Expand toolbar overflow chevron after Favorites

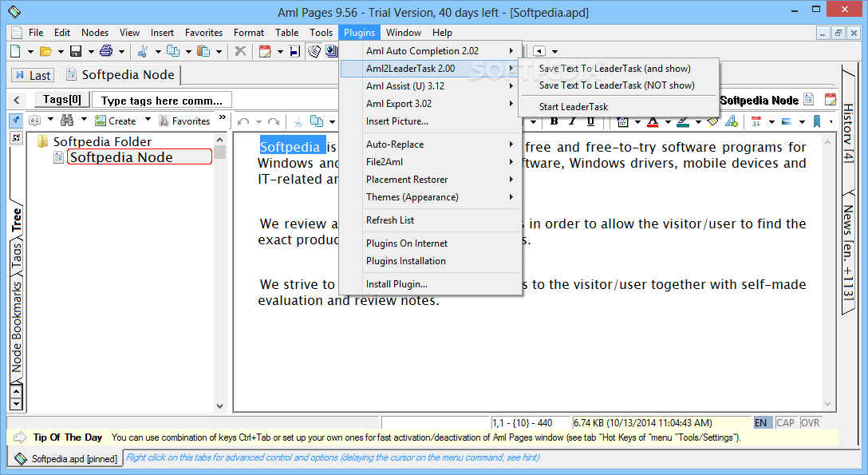[x=223, y=117]
